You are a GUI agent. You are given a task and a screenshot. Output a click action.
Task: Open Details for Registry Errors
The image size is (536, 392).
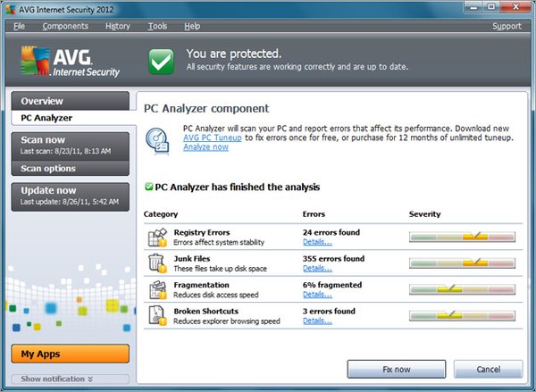pos(317,242)
